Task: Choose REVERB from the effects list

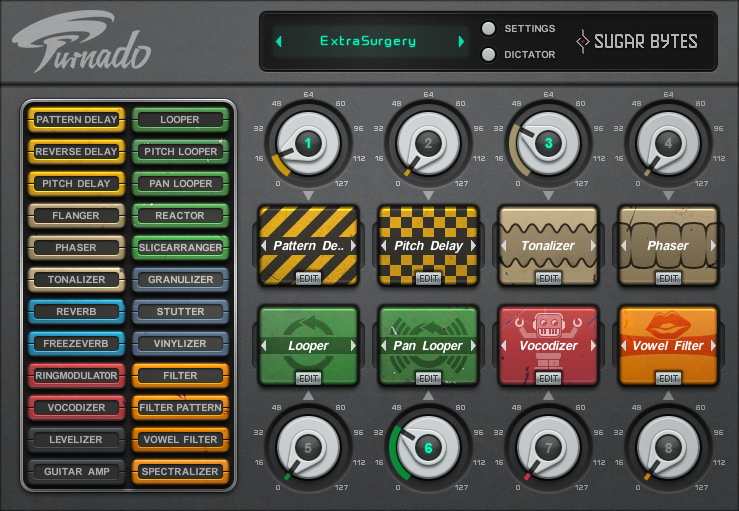Action: (x=76, y=311)
